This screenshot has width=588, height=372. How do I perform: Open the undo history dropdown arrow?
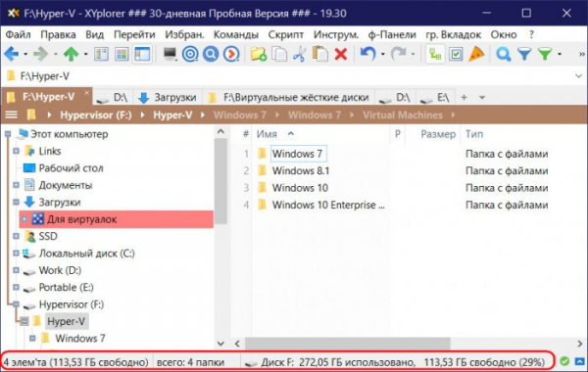point(382,54)
